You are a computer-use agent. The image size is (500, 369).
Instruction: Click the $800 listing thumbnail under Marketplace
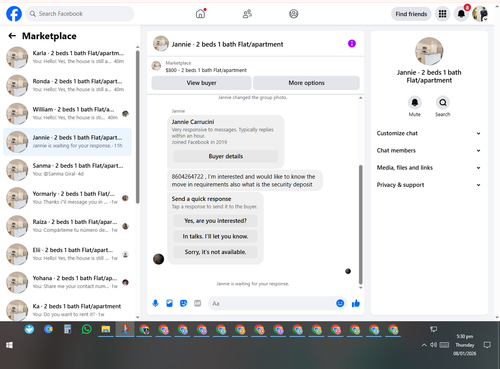[x=156, y=66]
